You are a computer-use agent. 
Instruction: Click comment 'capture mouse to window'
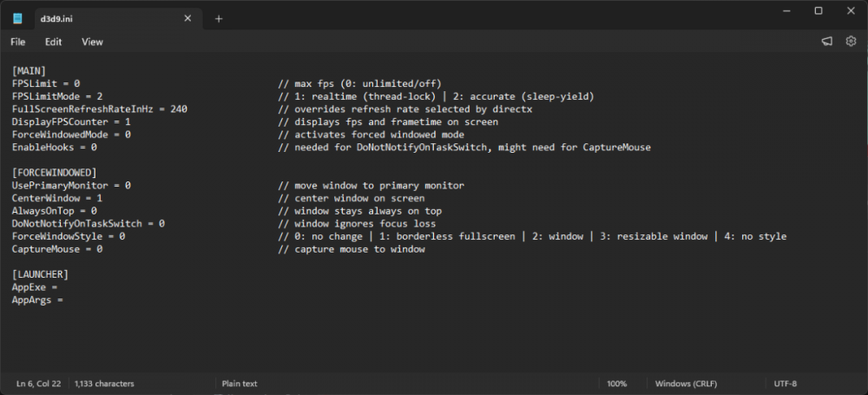pos(352,249)
